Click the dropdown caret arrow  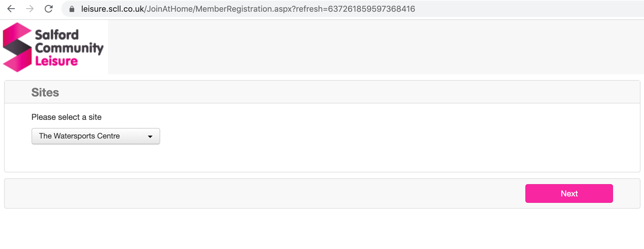coord(150,136)
